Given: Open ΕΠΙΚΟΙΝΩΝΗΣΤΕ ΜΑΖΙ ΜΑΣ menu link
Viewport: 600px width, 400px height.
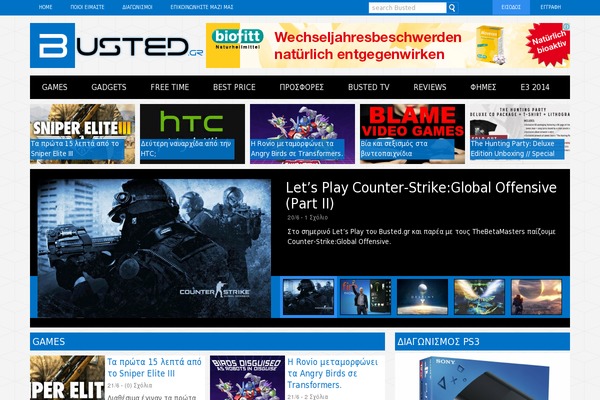Looking at the screenshot, I should (202, 7).
